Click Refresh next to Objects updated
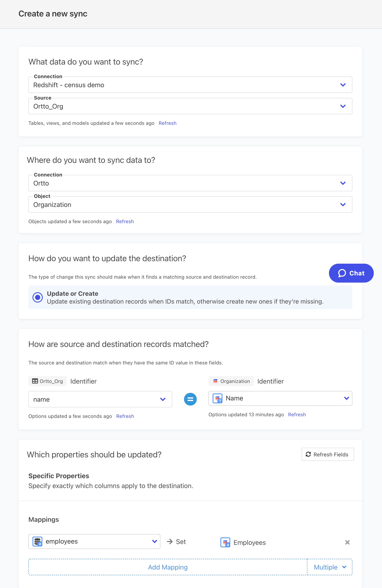Viewport: 382px width, 588px height. click(125, 221)
